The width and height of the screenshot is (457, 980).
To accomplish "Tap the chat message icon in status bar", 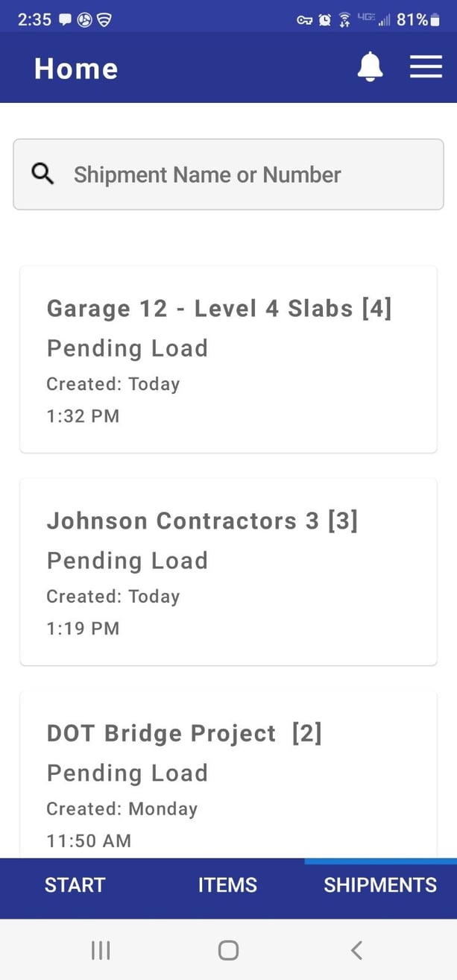I will tap(63, 20).
